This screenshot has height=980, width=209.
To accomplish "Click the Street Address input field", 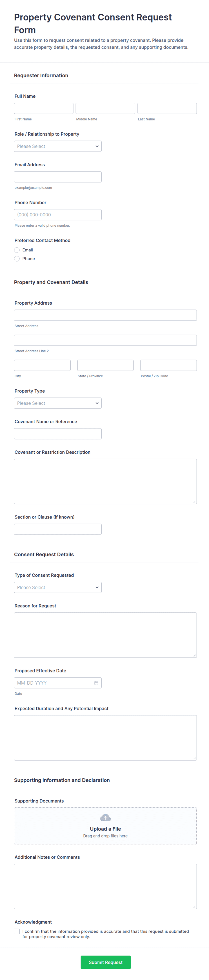I will point(105,315).
